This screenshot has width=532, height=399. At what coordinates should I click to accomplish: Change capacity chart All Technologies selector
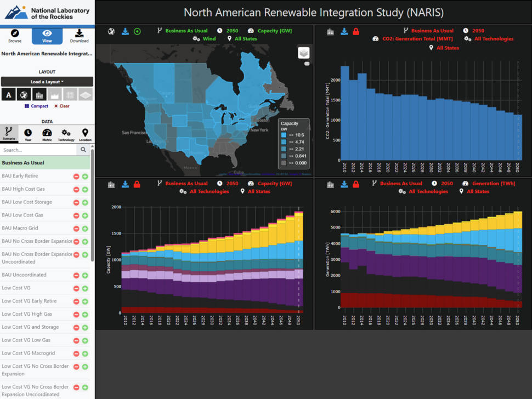pyautogui.click(x=204, y=191)
